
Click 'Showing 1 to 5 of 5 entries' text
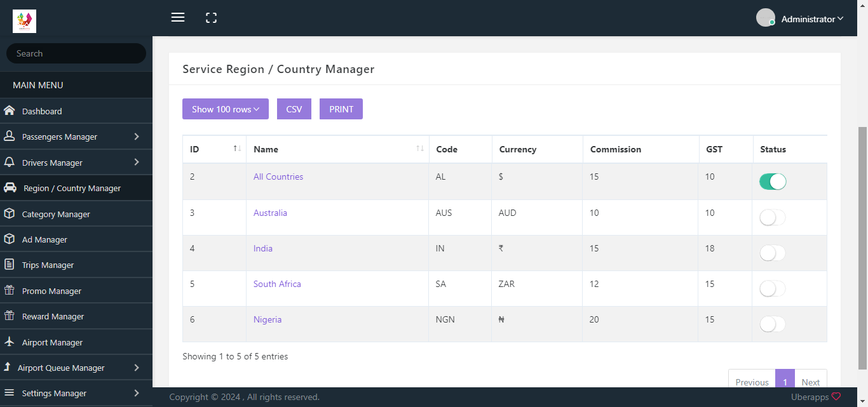click(235, 356)
